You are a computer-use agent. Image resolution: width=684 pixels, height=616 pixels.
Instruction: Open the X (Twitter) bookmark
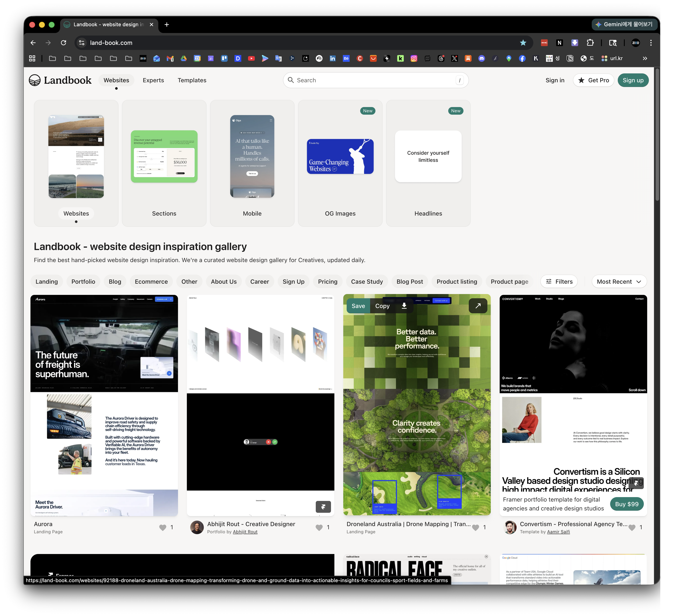(x=454, y=59)
